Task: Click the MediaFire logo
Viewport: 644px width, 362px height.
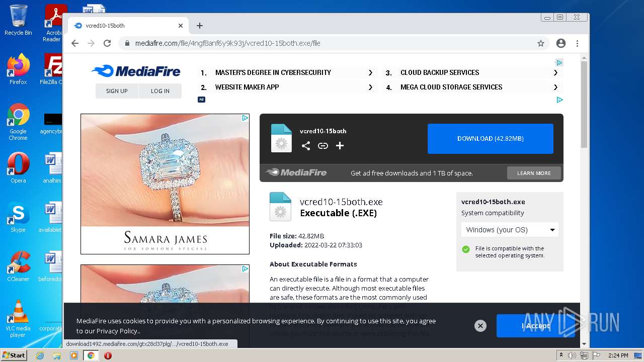Action: pyautogui.click(x=136, y=71)
